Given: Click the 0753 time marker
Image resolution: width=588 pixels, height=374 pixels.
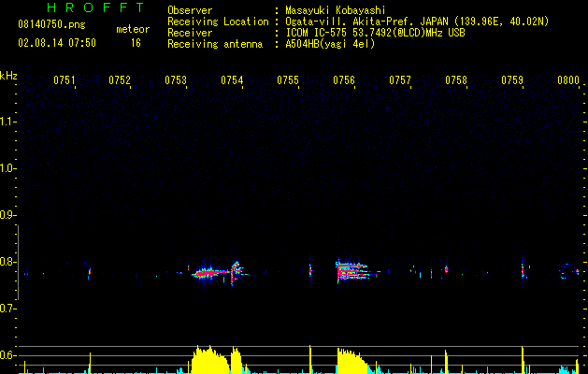Looking at the screenshot, I should coord(176,80).
